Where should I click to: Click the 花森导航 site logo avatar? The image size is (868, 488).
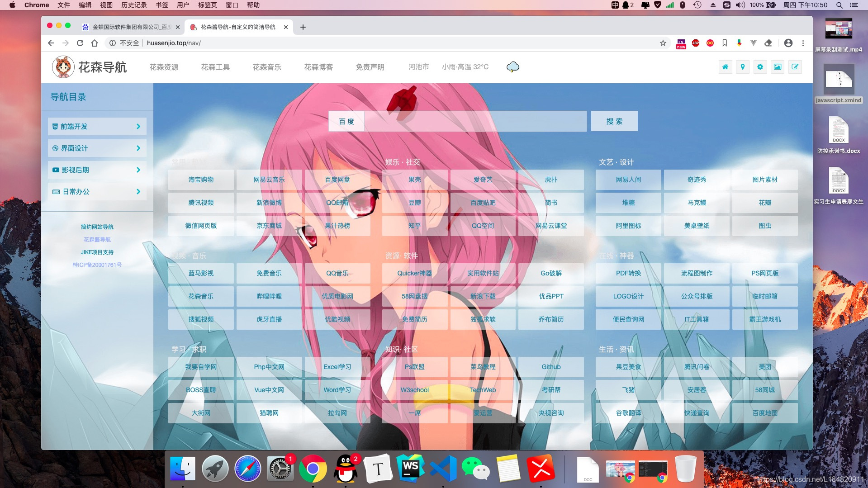(x=63, y=67)
